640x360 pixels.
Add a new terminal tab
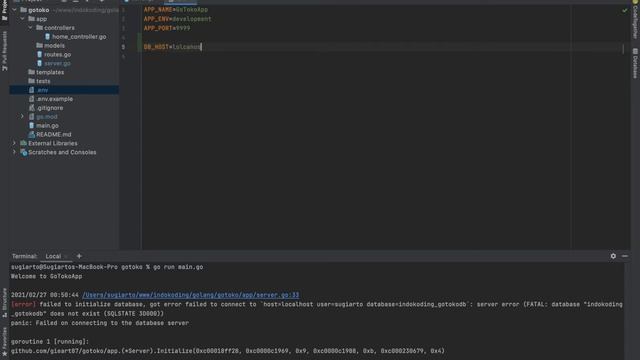[x=79, y=256]
